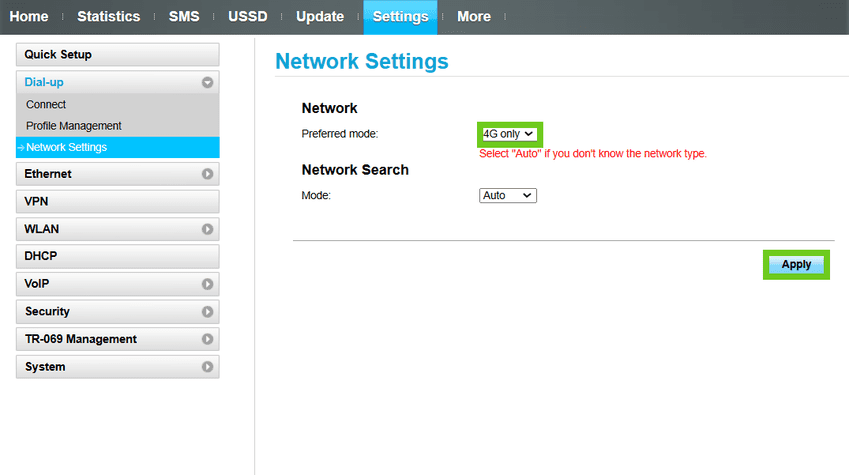Open the Network Search Mode dropdown
Viewport: 849px width, 475px height.
[508, 196]
